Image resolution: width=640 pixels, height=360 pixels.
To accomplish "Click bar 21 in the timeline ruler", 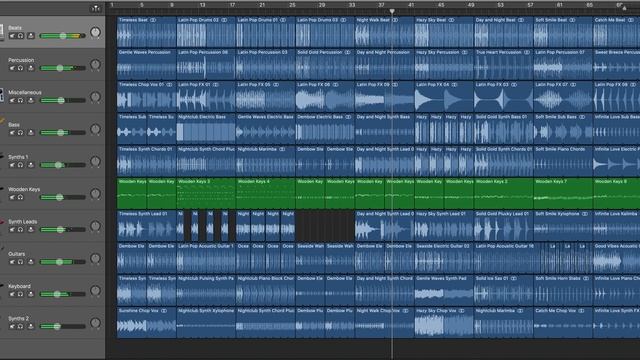I will pos(262,5).
